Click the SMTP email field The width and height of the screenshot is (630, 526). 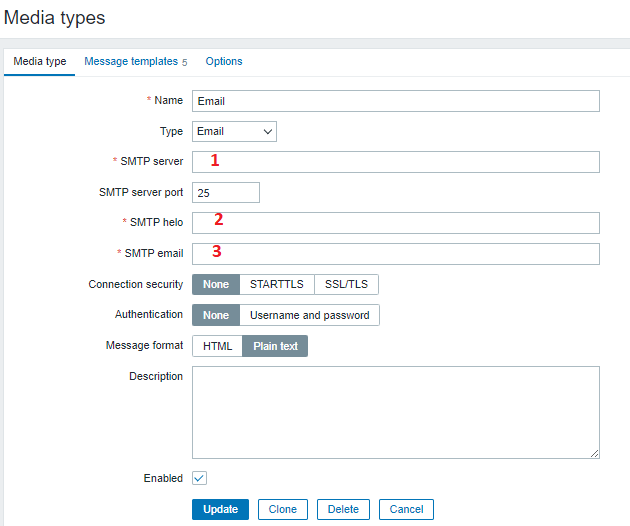pyautogui.click(x=395, y=253)
